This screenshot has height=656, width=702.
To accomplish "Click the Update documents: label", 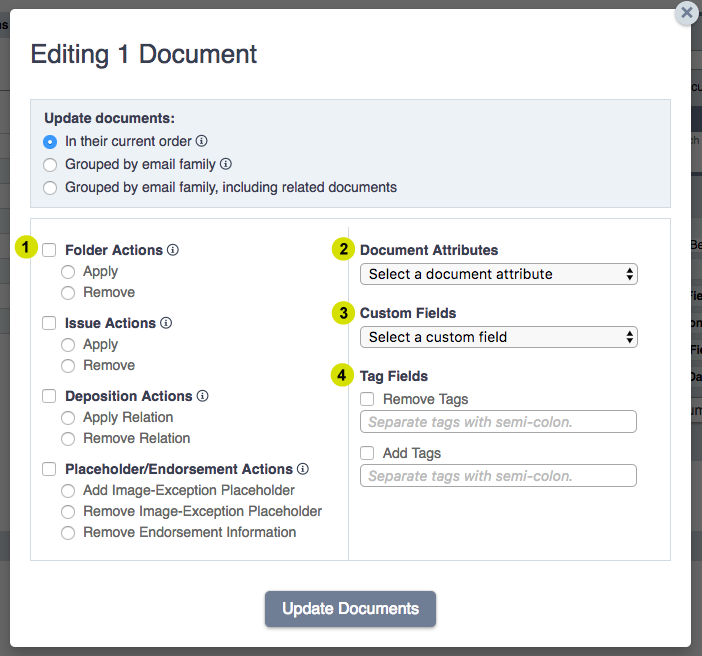I will [109, 118].
